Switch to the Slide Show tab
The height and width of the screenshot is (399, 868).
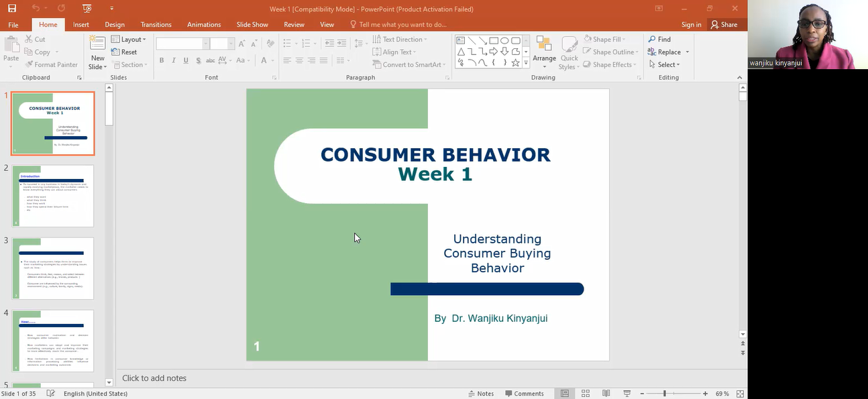coord(252,25)
